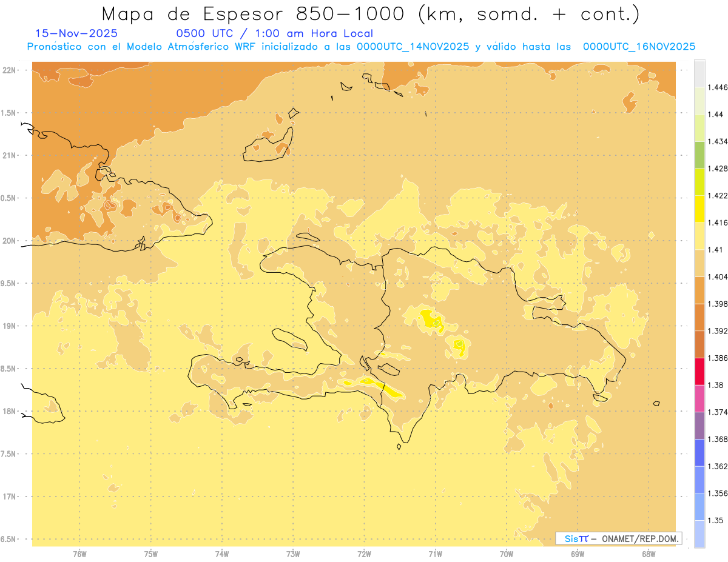
Task: Click the colorbar value '1.38'
Action: pyautogui.click(x=715, y=385)
